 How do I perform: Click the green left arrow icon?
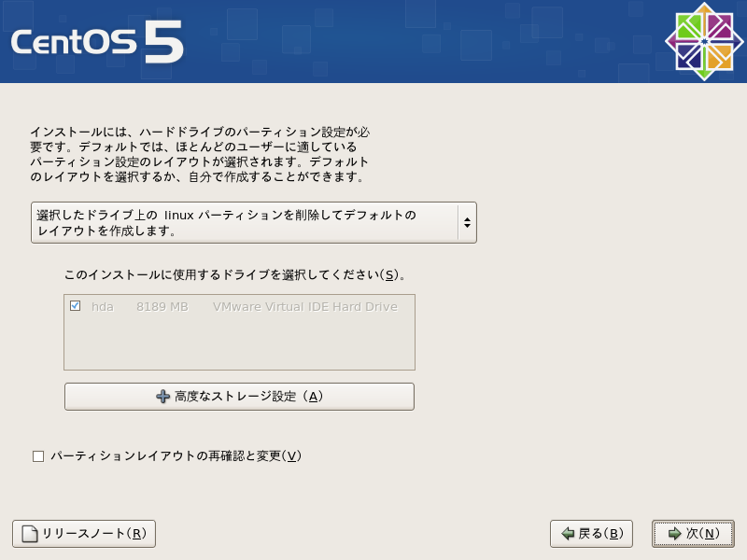568,533
